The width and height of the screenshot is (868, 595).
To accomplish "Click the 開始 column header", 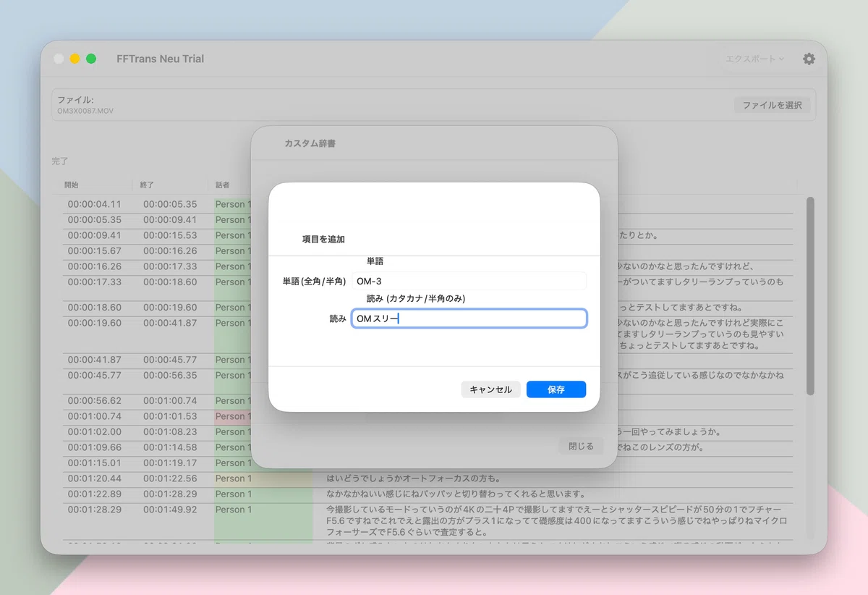I will 71,185.
